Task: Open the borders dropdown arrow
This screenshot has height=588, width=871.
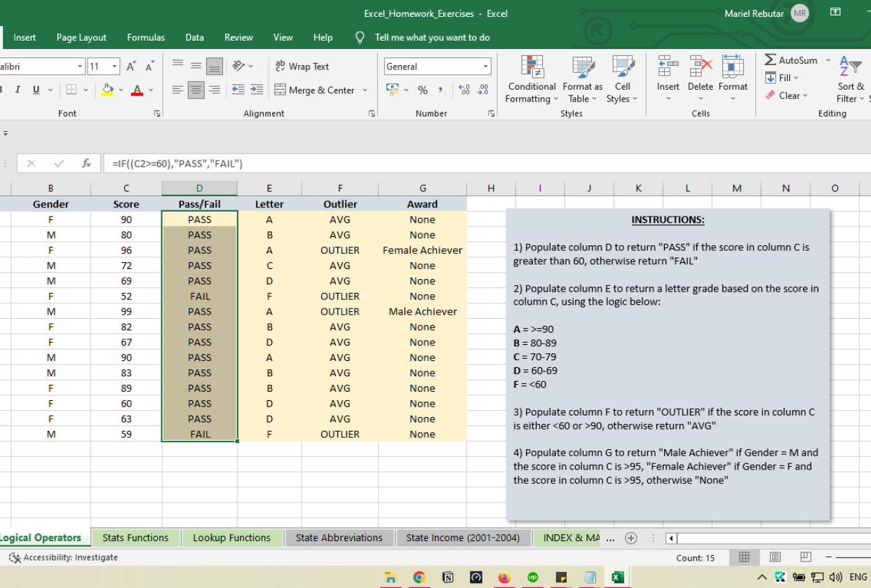Action: click(x=86, y=90)
